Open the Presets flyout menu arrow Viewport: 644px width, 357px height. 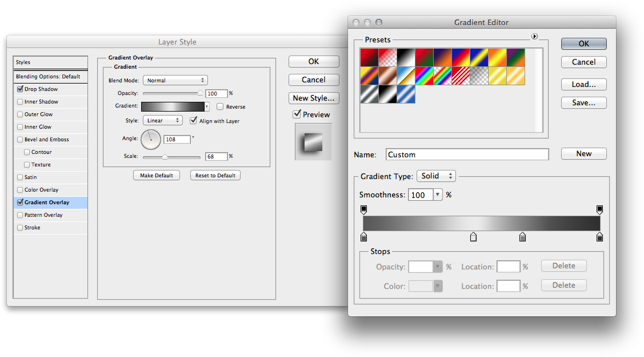pyautogui.click(x=534, y=36)
